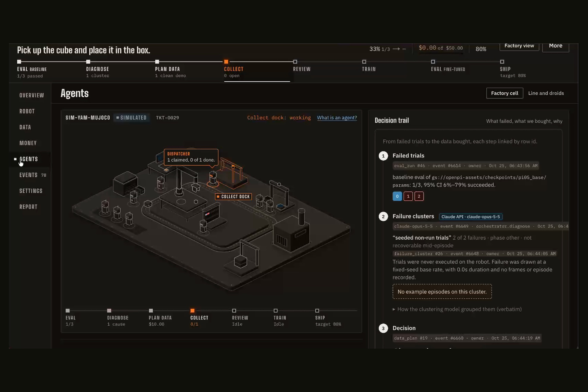
Task: Open the Robot sidebar section
Action: pyautogui.click(x=27, y=111)
